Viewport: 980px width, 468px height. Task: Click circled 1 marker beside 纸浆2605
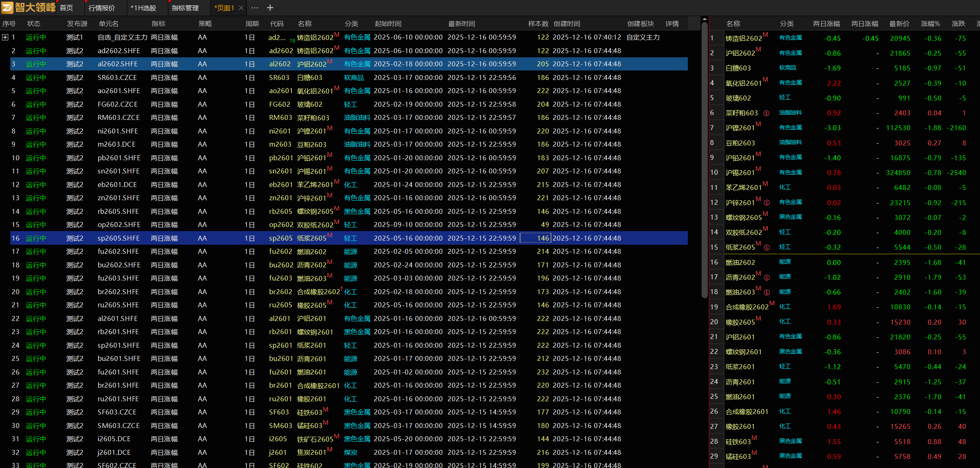point(767,248)
